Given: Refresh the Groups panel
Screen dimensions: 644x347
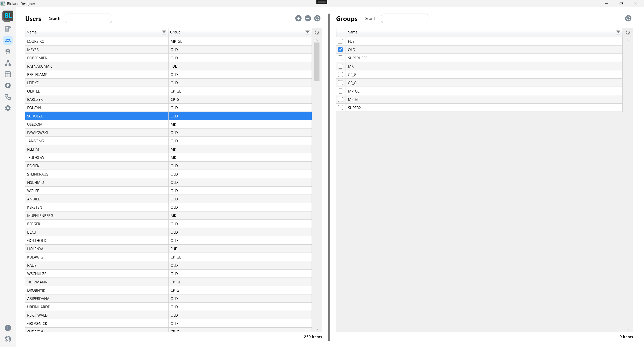Looking at the screenshot, I should (x=628, y=18).
